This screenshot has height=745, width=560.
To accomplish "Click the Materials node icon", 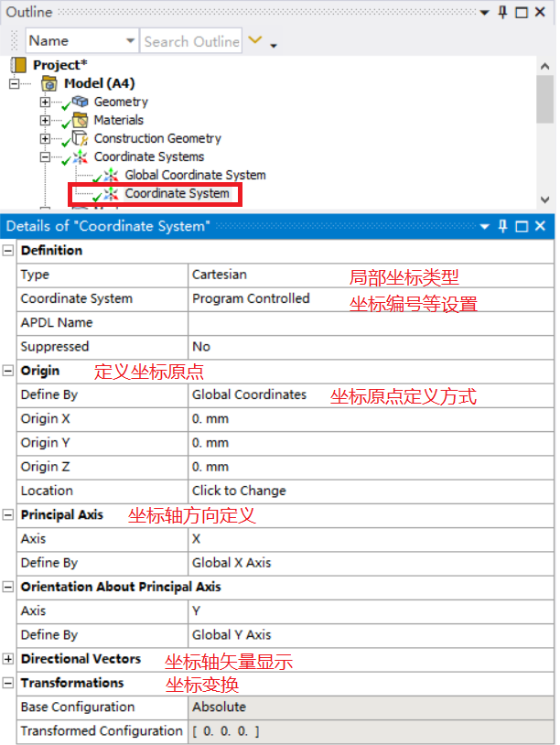I will coord(81,120).
